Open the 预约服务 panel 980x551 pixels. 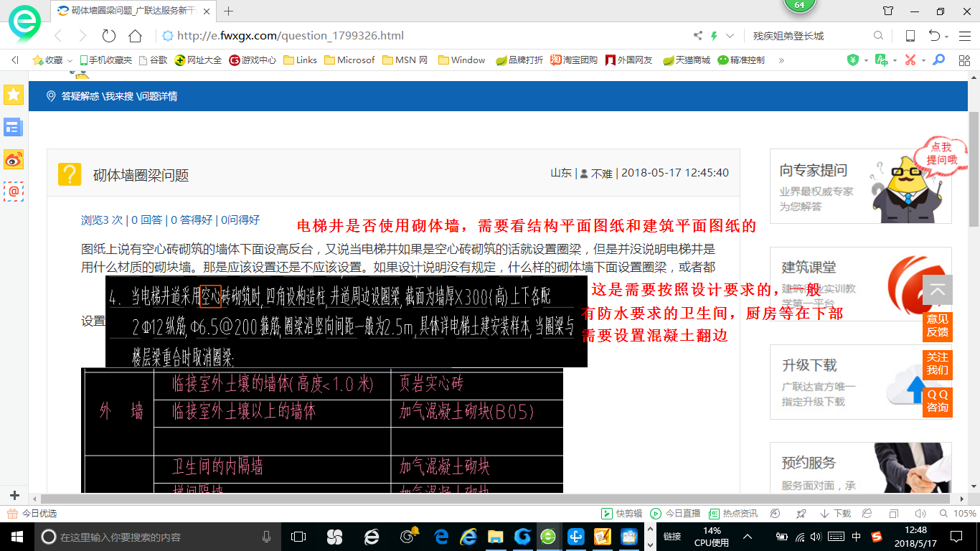click(861, 468)
